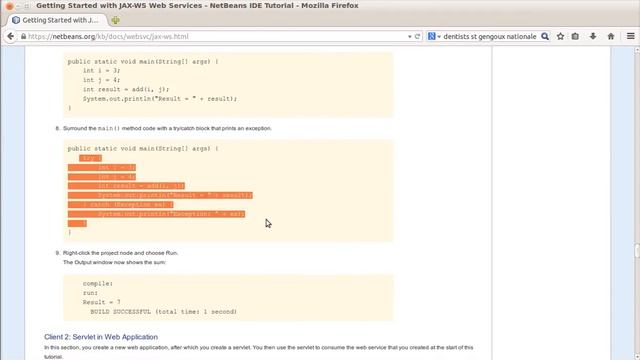
Task: Close the Firefox window with red button
Action: pyautogui.click(x=9, y=6)
